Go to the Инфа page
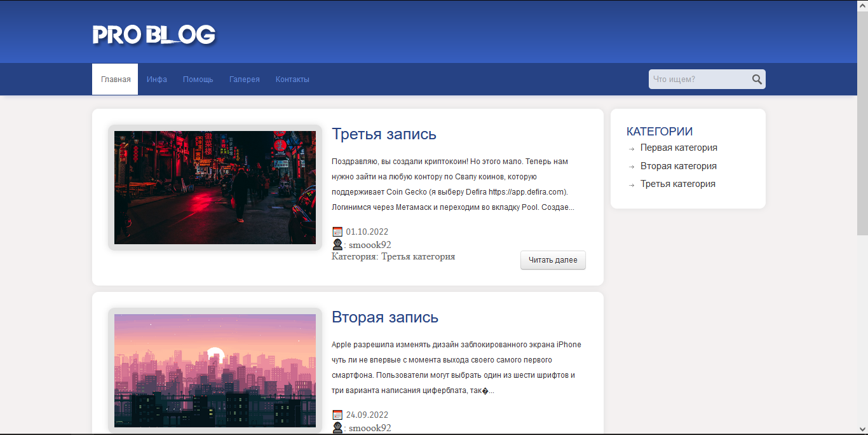The height and width of the screenshot is (435, 868). (x=157, y=79)
